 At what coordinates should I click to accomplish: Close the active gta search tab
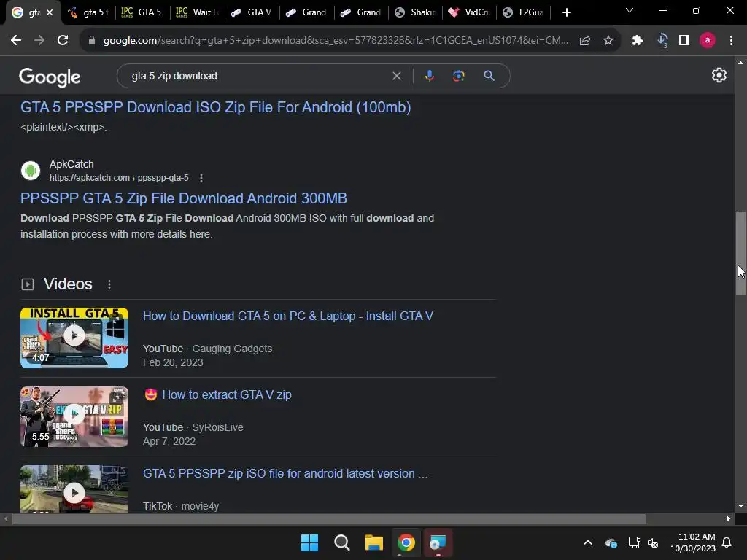50,12
